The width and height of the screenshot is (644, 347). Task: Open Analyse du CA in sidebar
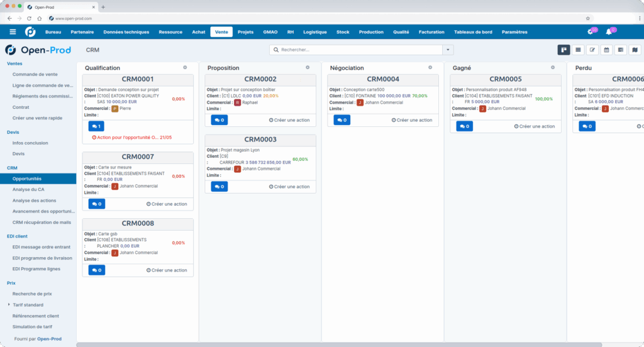pyautogui.click(x=28, y=189)
